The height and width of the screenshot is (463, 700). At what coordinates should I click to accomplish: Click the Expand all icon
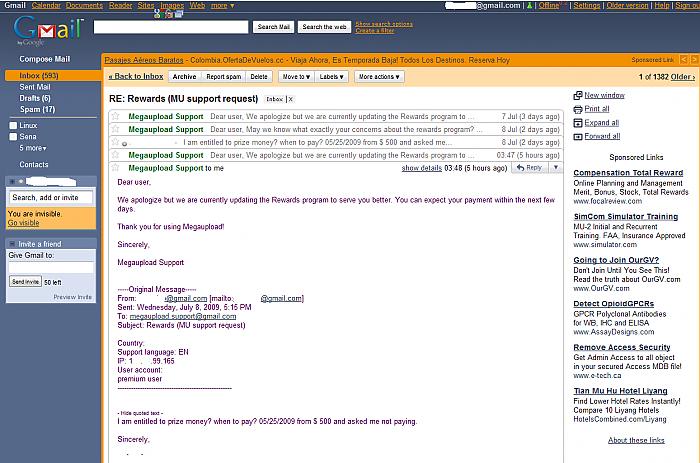click(578, 123)
